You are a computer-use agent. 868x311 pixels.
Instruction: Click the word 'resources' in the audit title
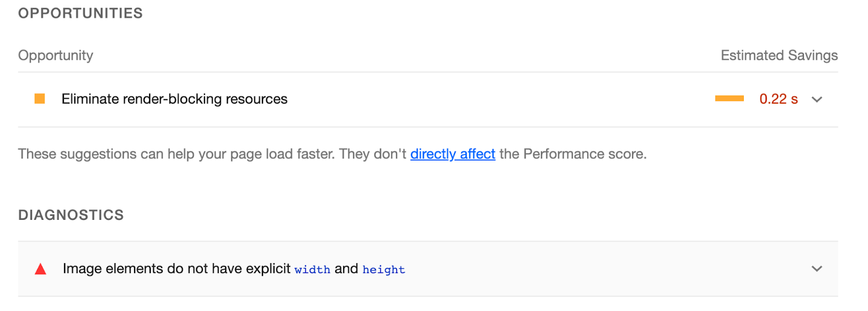pyautogui.click(x=257, y=99)
